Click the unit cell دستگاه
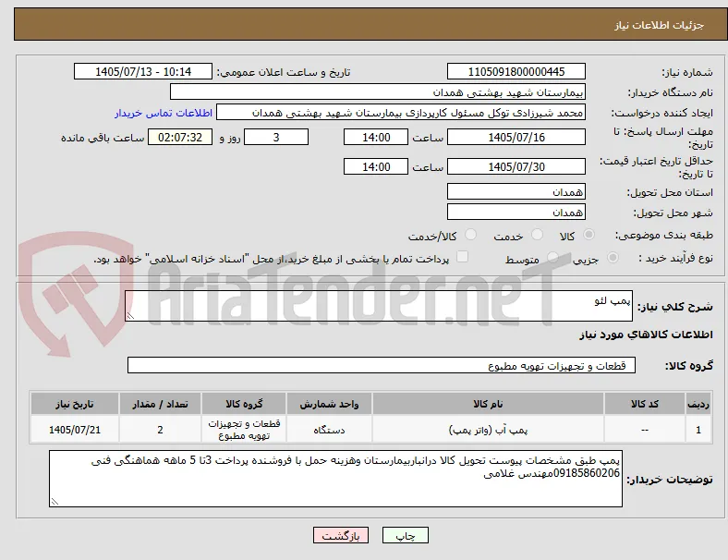 [x=329, y=430]
